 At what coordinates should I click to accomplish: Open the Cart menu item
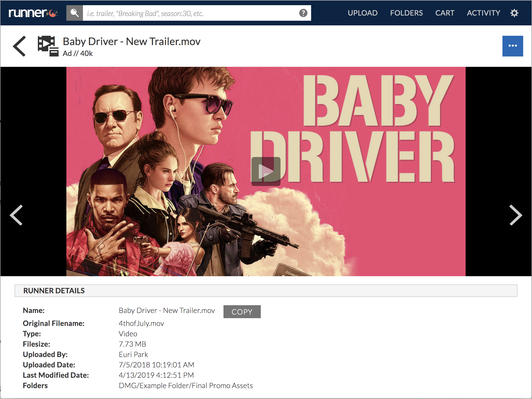[445, 13]
